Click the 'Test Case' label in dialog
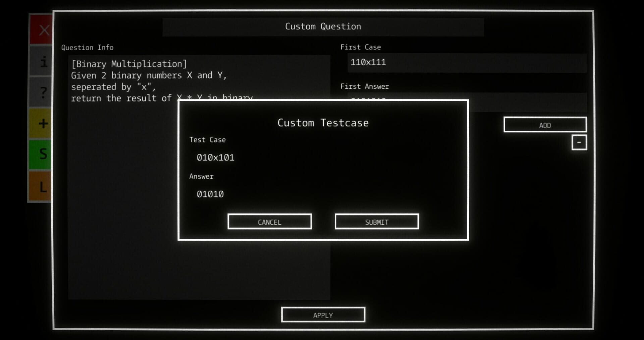The width and height of the screenshot is (644, 340). (207, 140)
